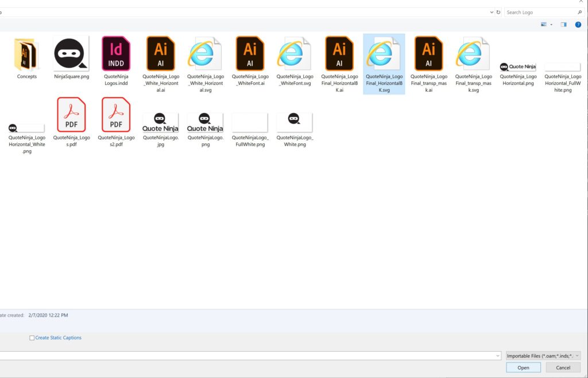Change your view icon
Image resolution: width=588 pixels, height=378 pixels.
coord(543,24)
